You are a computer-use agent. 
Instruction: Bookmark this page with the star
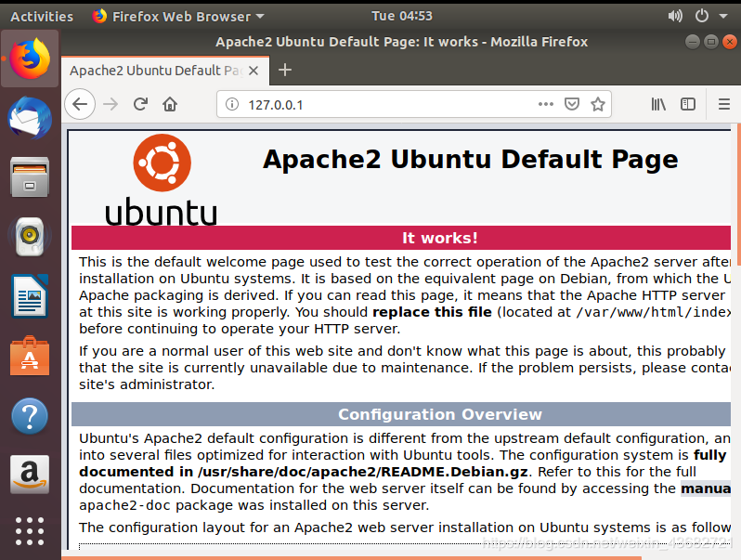pyautogui.click(x=598, y=104)
